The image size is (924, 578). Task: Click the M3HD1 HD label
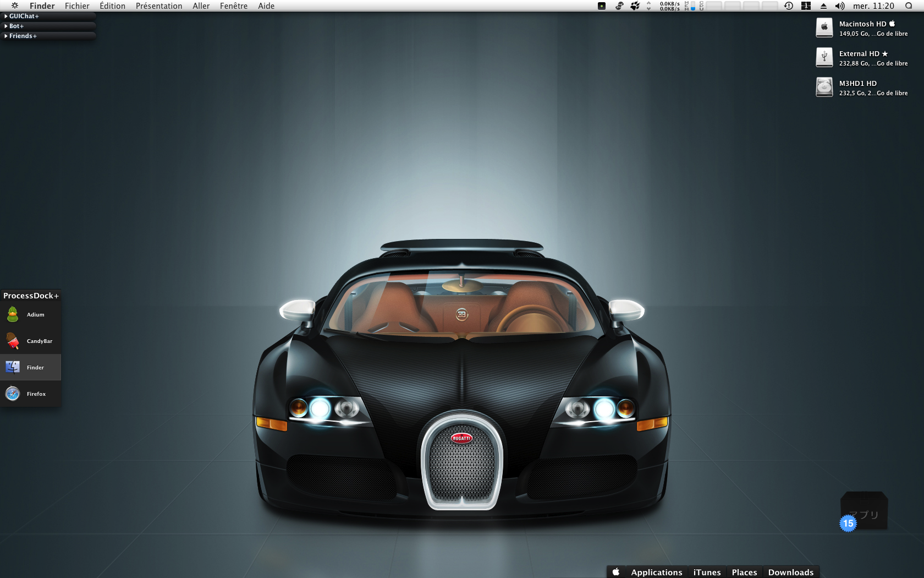click(x=858, y=84)
